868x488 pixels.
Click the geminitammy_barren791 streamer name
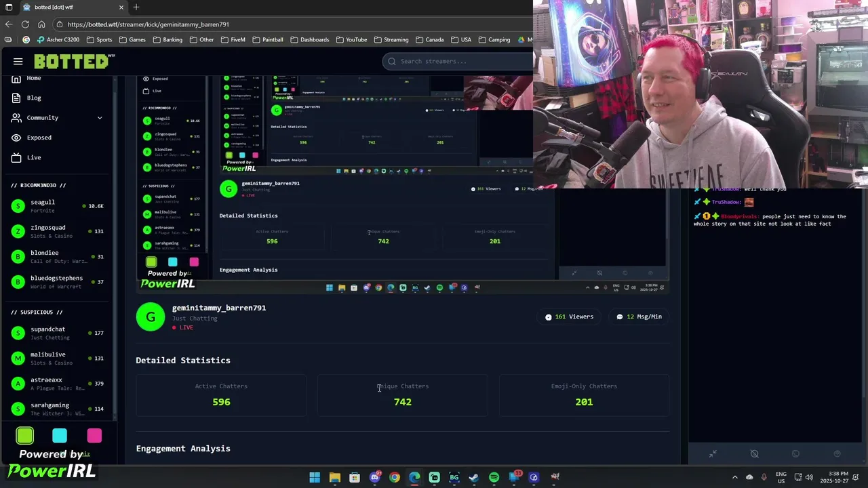[219, 308]
